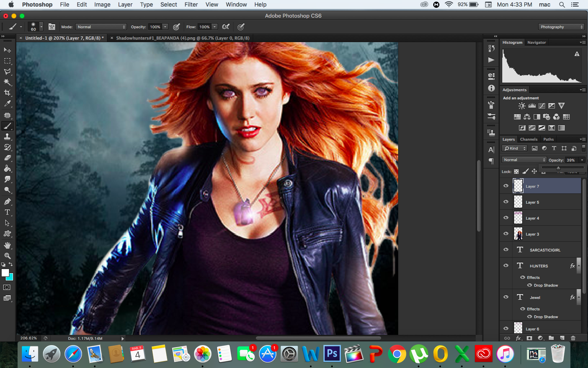Toggle Quick Mask mode icon
588x368 pixels.
click(7, 287)
